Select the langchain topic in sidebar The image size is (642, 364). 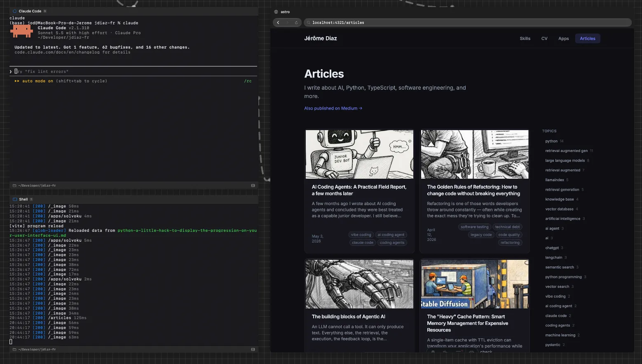553,257
